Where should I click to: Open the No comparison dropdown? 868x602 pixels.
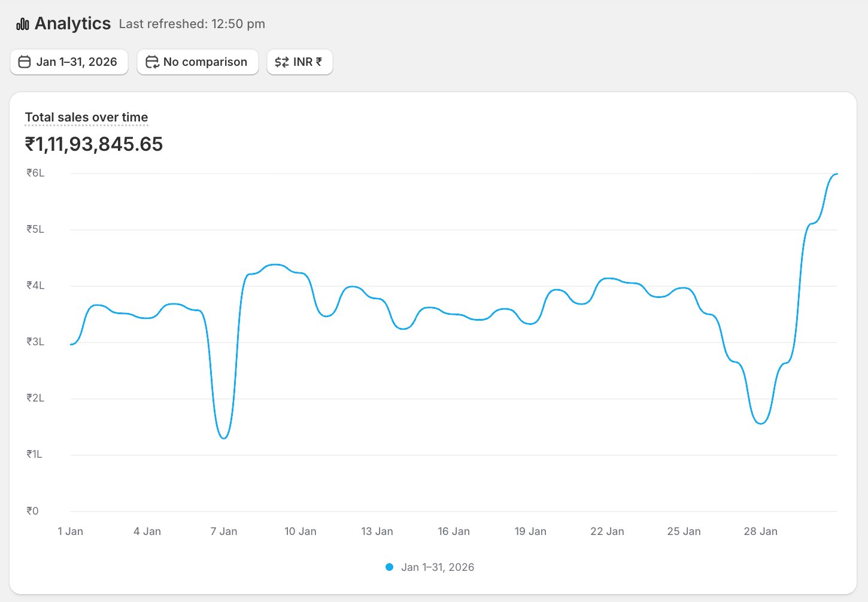click(x=198, y=62)
